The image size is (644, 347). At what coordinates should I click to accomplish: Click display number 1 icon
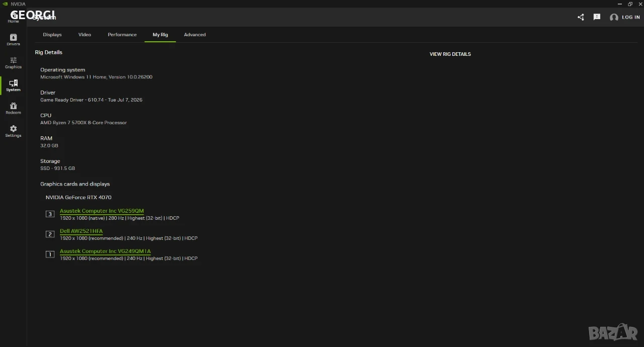tap(50, 254)
